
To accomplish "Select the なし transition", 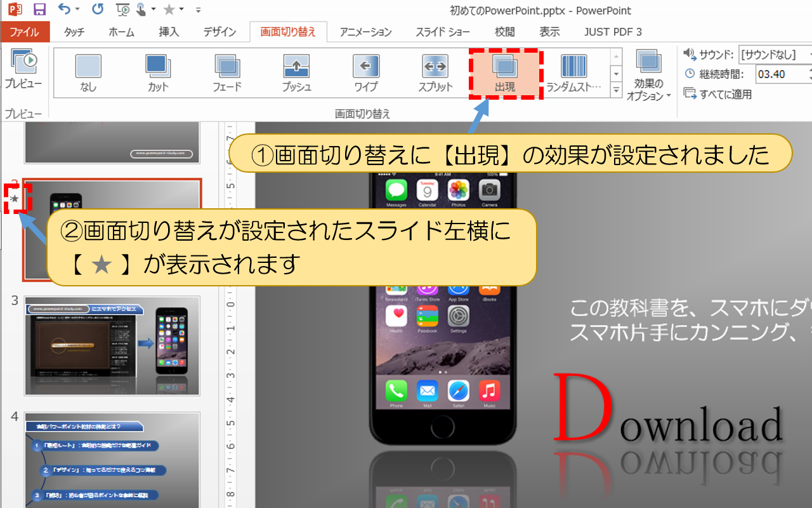I will (88, 73).
